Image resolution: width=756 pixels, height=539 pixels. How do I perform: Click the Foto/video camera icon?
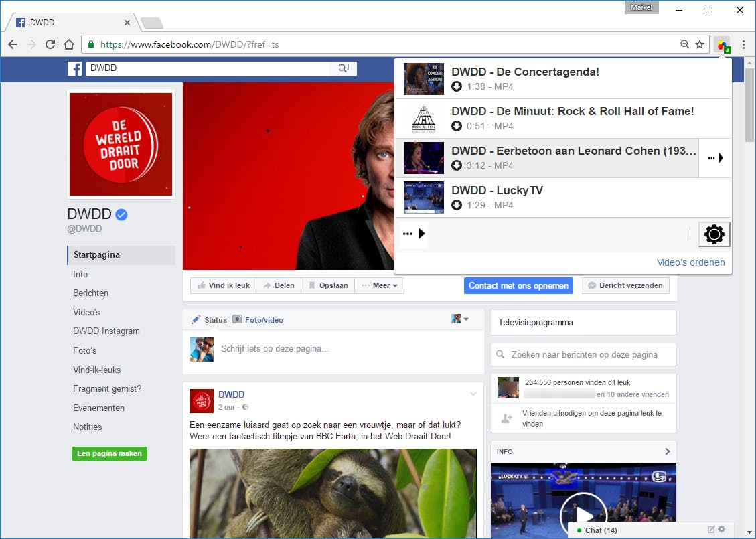click(237, 319)
